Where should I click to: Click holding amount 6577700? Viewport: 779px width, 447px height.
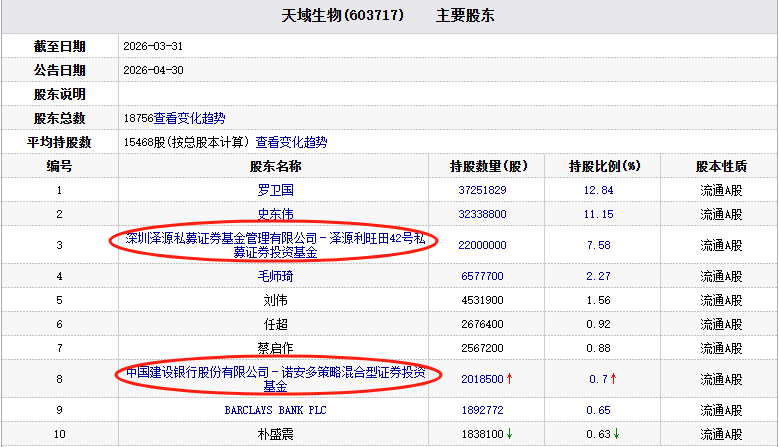[482, 276]
